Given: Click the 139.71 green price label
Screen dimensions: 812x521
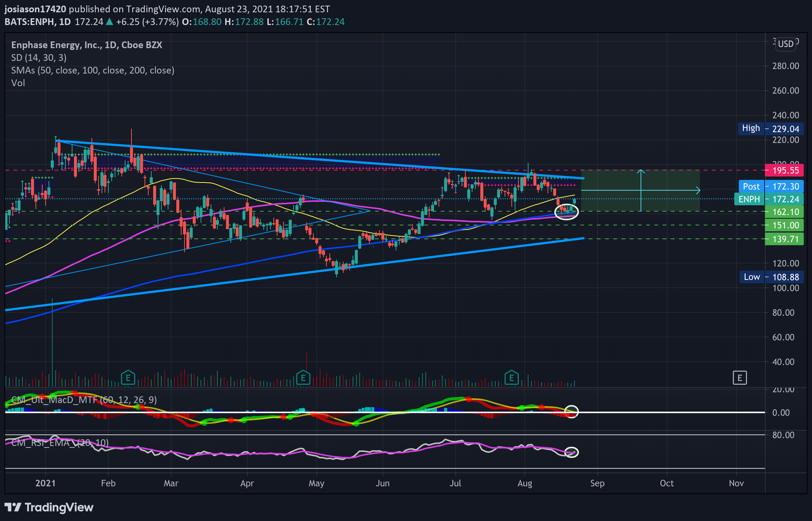Looking at the screenshot, I should coord(784,239).
